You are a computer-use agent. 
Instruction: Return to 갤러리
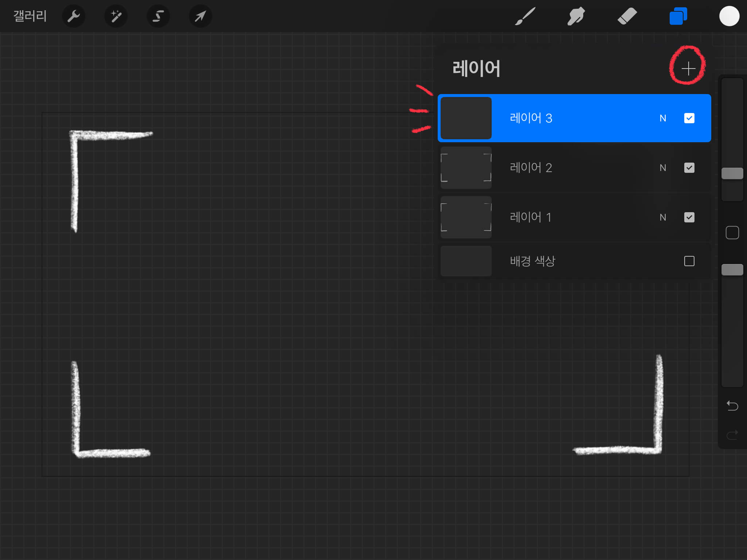click(x=30, y=16)
